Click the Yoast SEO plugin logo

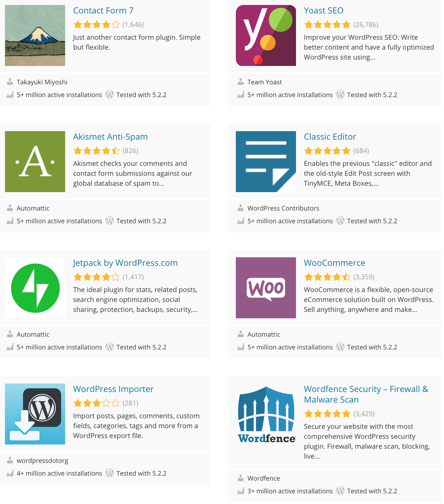point(266,35)
